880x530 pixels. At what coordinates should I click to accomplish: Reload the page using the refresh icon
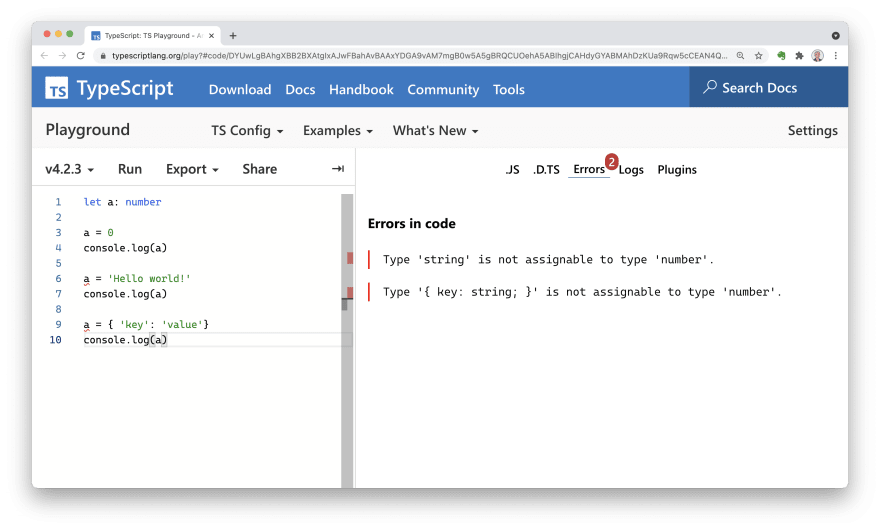81,56
